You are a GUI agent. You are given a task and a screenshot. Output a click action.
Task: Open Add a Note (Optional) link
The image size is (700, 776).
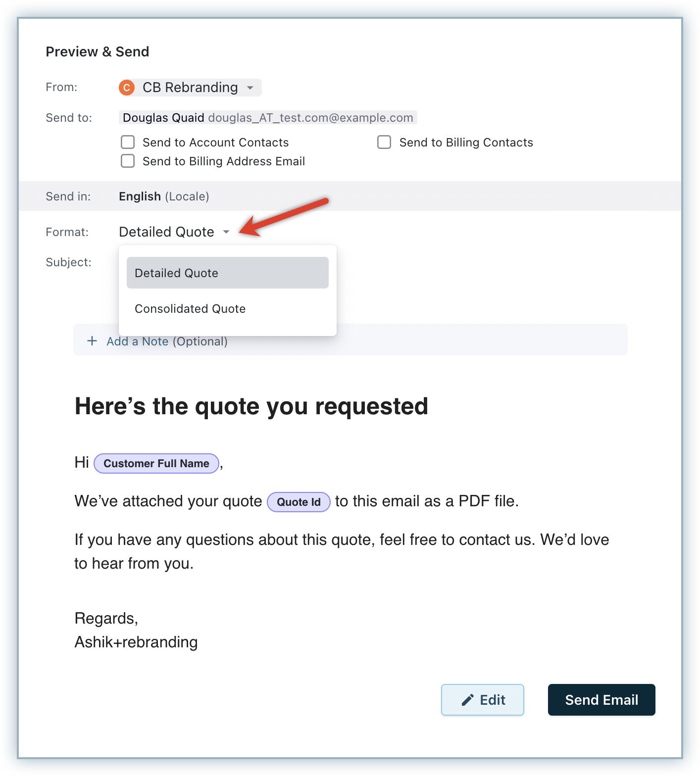click(167, 341)
